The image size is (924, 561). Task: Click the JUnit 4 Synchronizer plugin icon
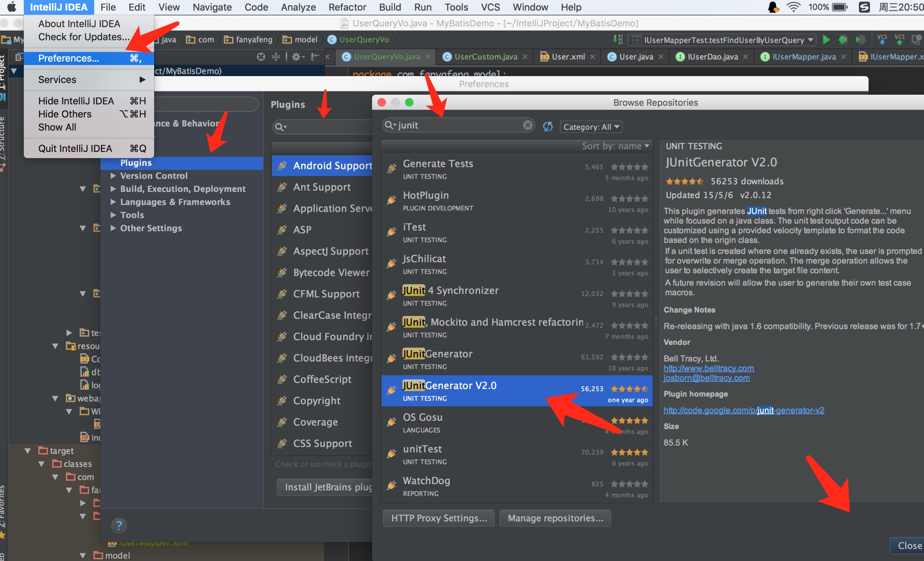click(x=391, y=296)
